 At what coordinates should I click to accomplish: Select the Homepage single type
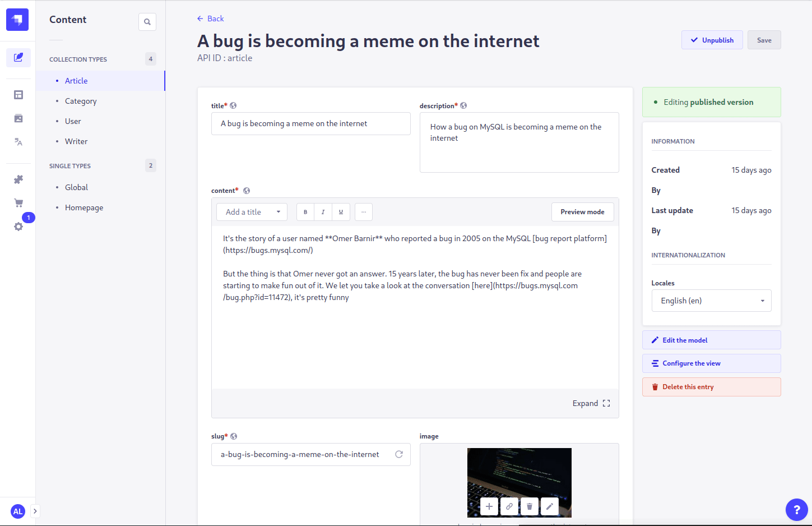83,207
